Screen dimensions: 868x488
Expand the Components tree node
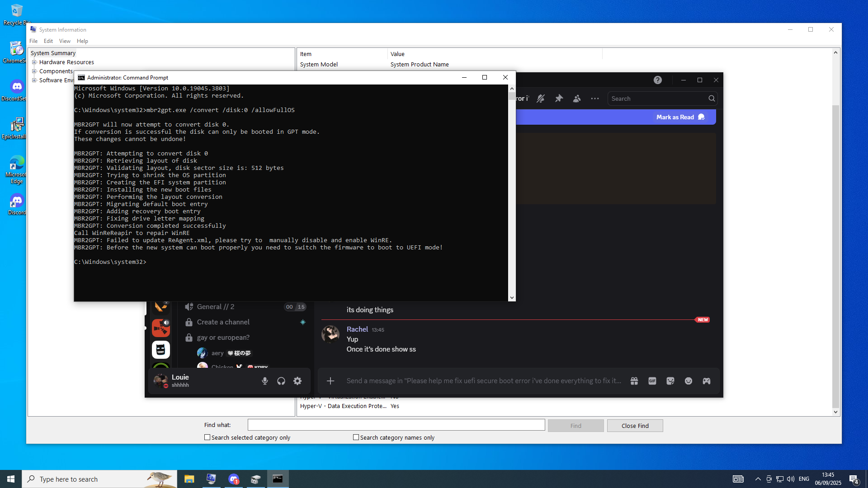click(x=34, y=71)
